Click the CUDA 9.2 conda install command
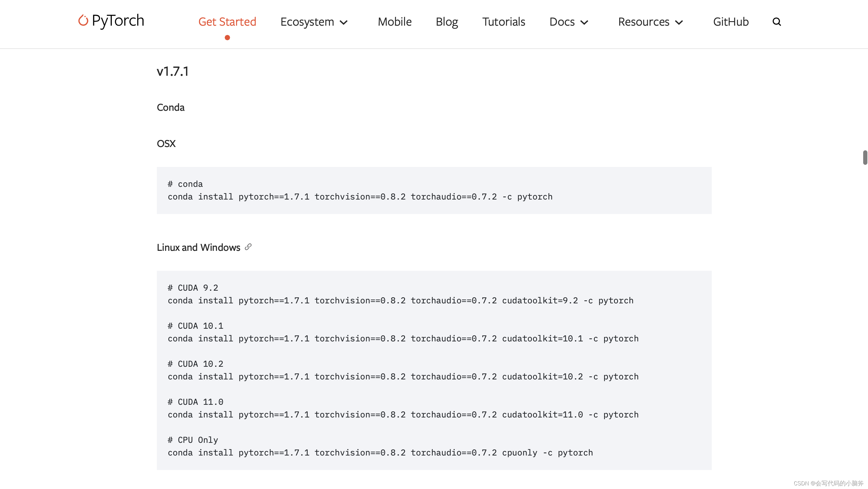 [x=400, y=300]
